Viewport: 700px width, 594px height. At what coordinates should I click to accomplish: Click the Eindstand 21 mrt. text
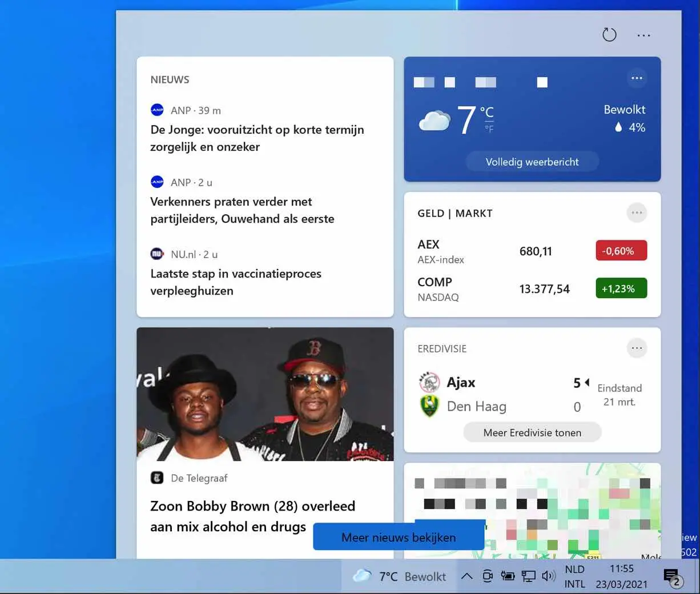[x=619, y=395]
